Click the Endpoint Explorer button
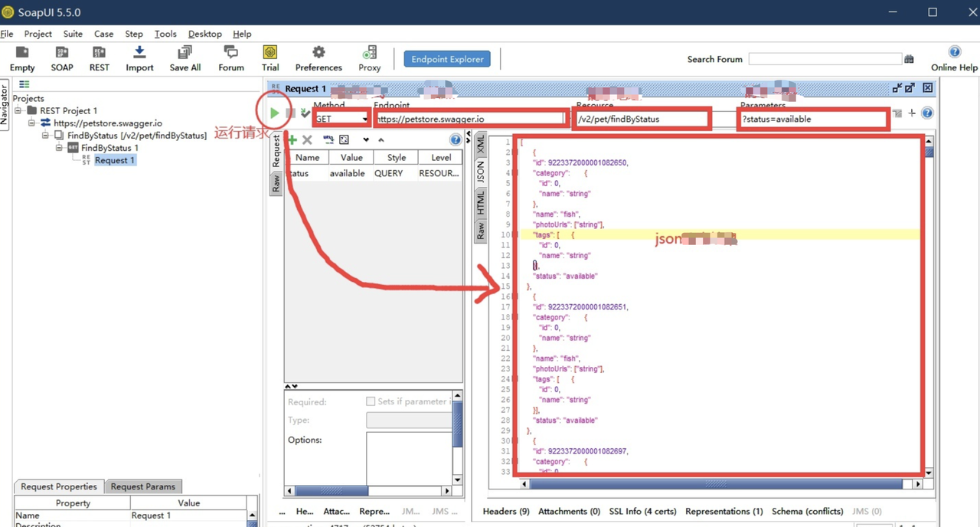 (x=448, y=59)
